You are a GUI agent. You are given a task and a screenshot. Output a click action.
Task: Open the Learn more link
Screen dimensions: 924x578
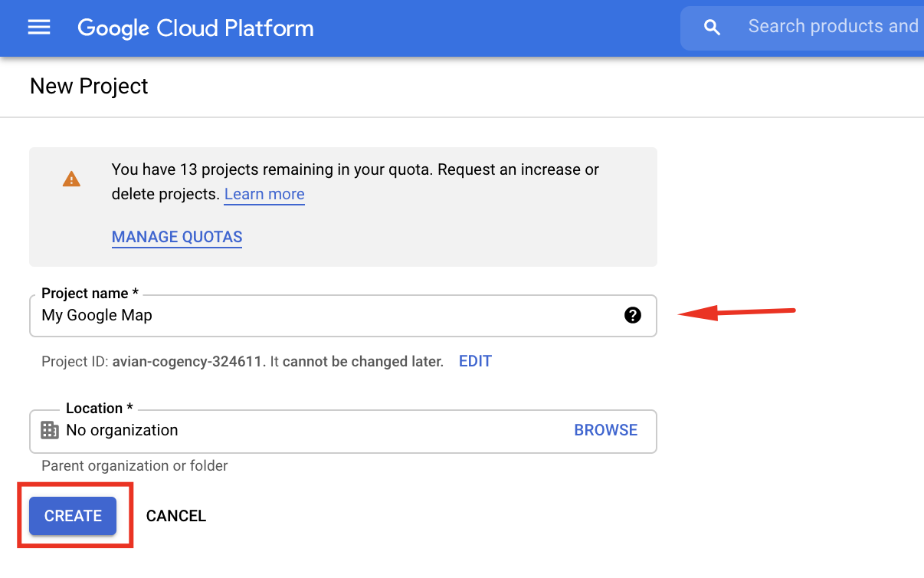click(264, 194)
